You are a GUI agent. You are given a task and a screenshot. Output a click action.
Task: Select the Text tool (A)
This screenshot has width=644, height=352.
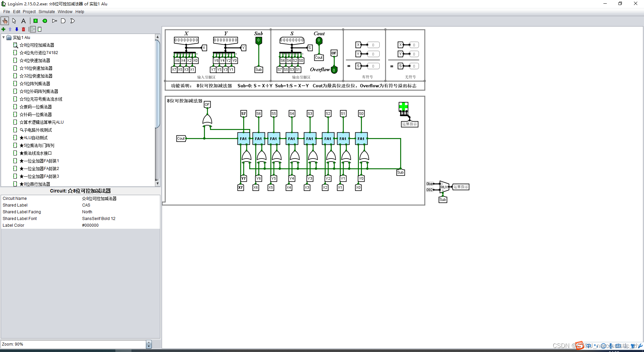click(x=23, y=21)
